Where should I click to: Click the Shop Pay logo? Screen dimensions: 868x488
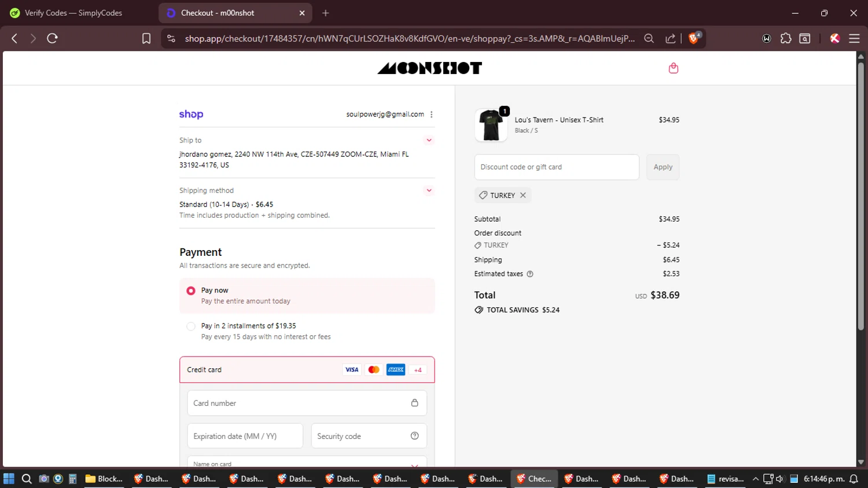pos(191,114)
